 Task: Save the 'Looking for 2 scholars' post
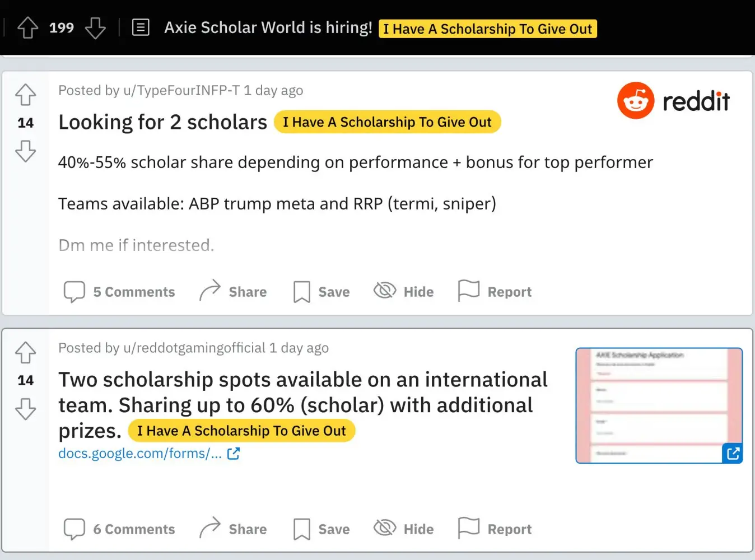[321, 292]
